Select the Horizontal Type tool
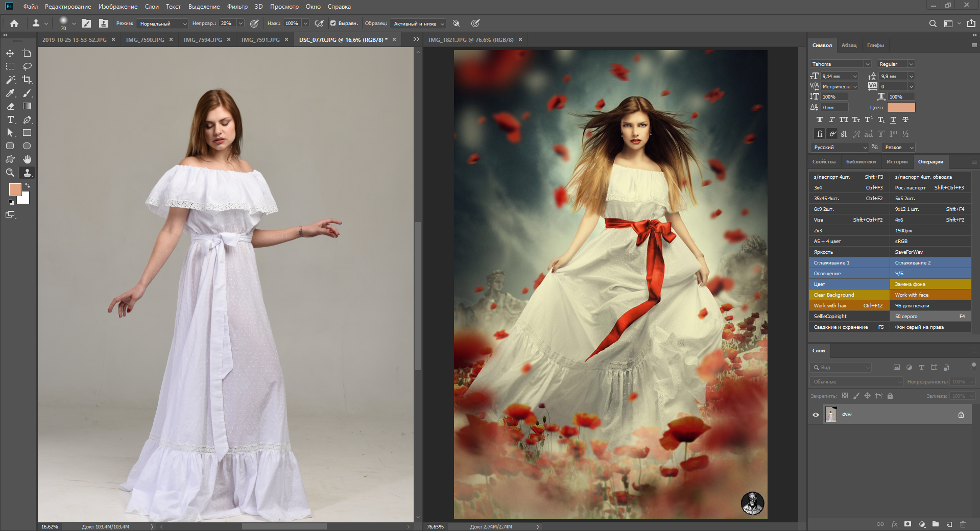 point(10,119)
